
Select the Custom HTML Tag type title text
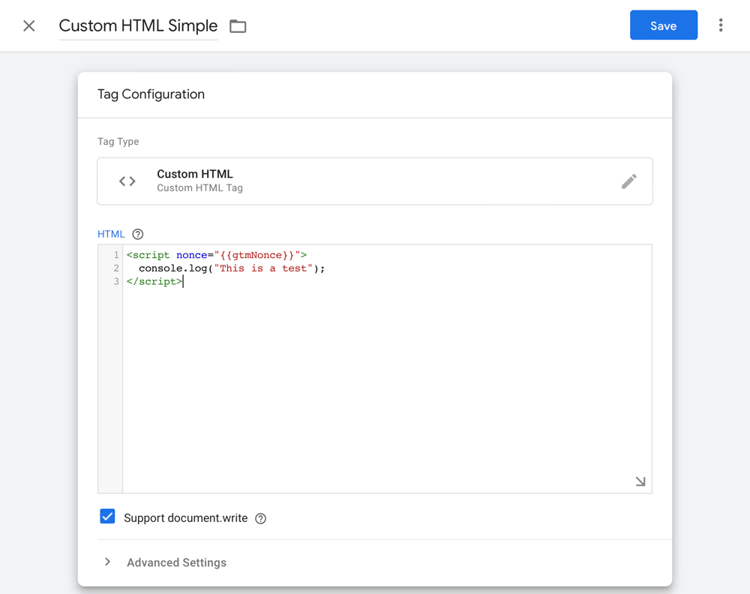[x=195, y=174]
